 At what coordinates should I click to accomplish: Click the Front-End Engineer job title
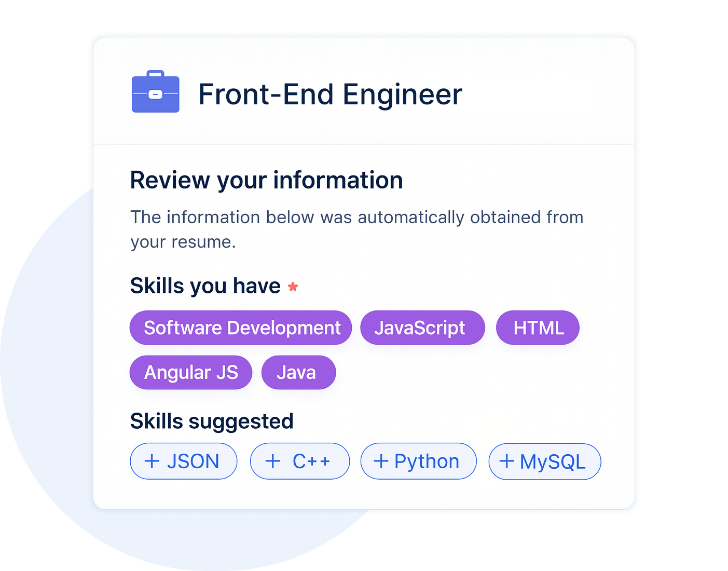click(330, 94)
